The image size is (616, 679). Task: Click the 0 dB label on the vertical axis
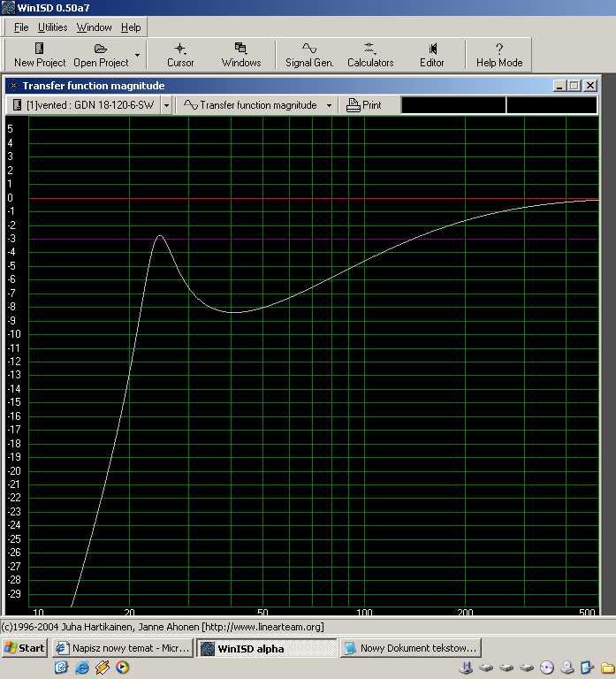[x=10, y=198]
